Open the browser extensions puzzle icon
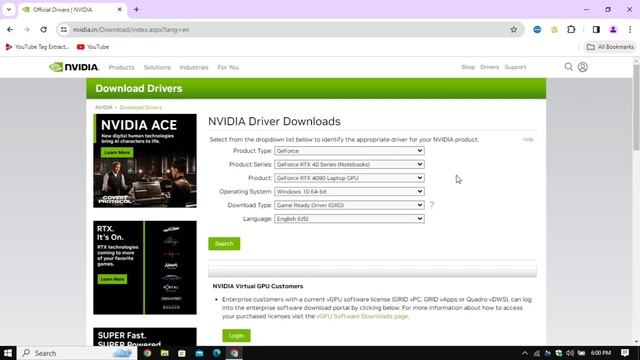This screenshot has width=640, height=360. click(571, 29)
